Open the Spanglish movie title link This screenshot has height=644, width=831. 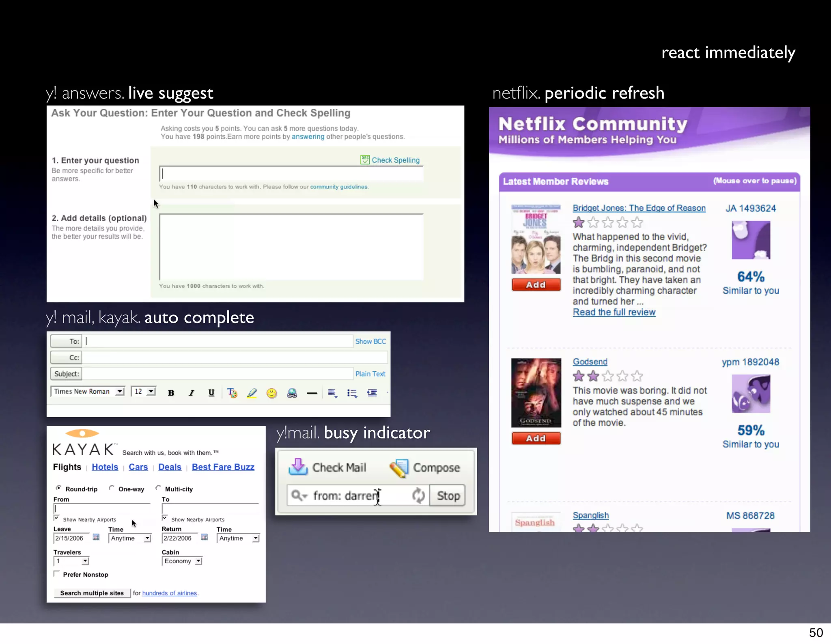pyautogui.click(x=591, y=515)
